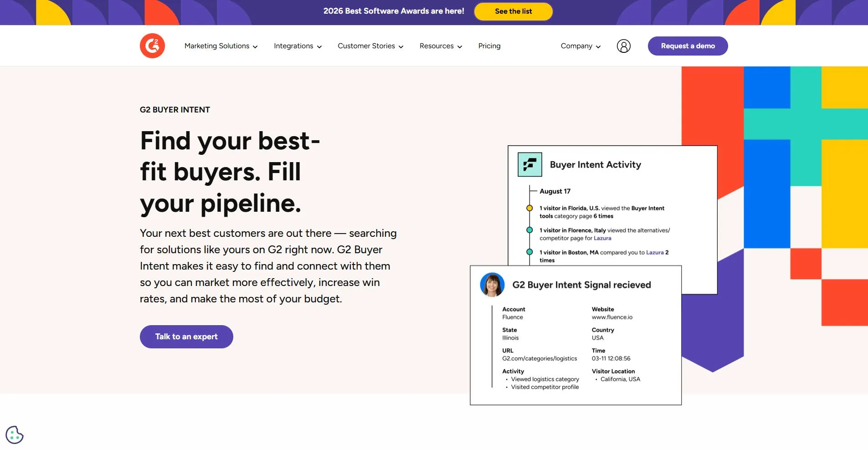
Task: Click the teal timeline dot for Florence visitor
Action: tap(529, 230)
